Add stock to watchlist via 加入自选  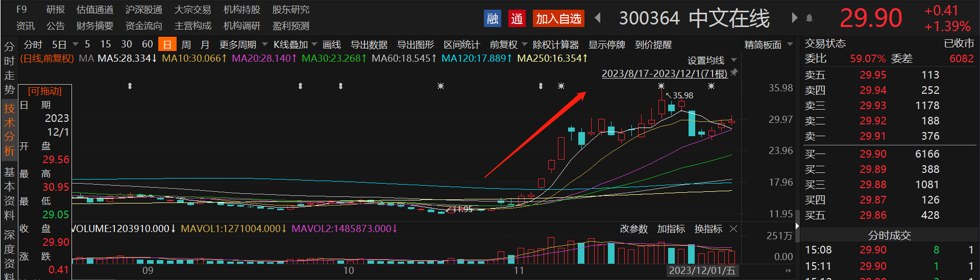coord(558,19)
